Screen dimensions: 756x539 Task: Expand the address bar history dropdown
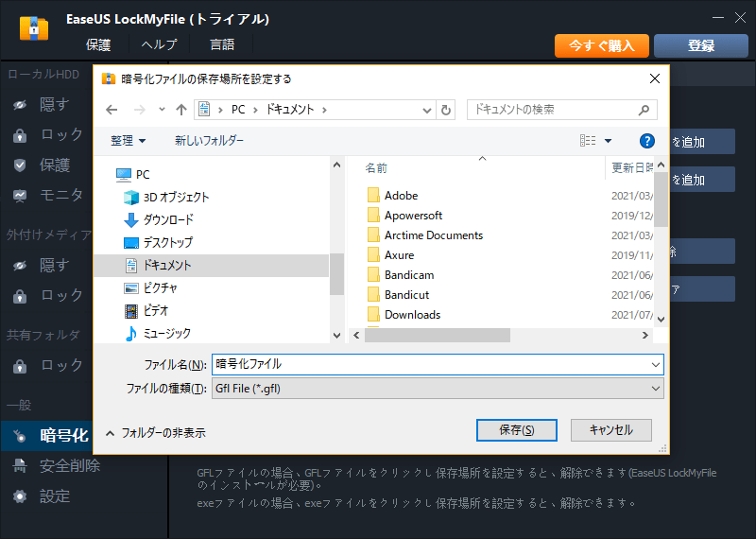tap(427, 111)
